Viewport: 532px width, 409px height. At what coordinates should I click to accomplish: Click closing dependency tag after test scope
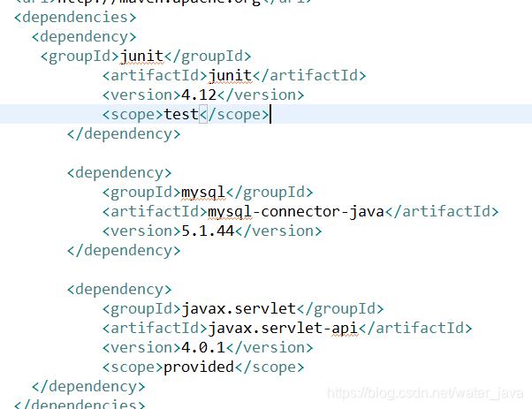coord(124,134)
